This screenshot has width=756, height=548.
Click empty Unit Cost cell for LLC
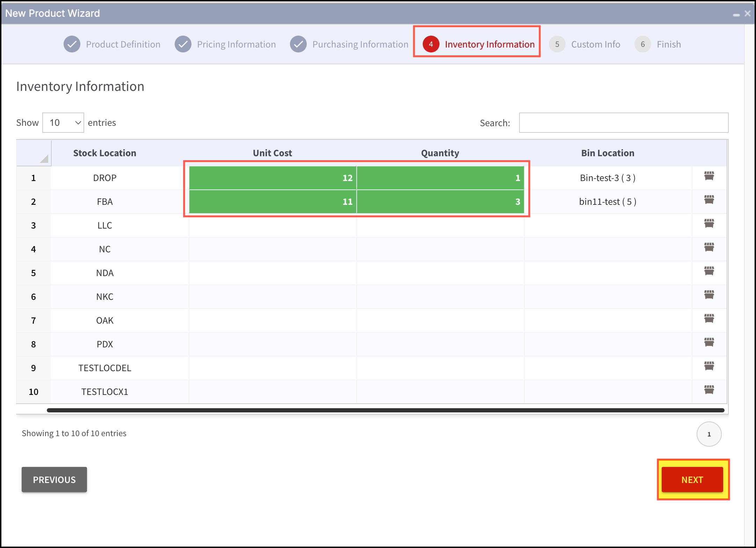pos(272,225)
